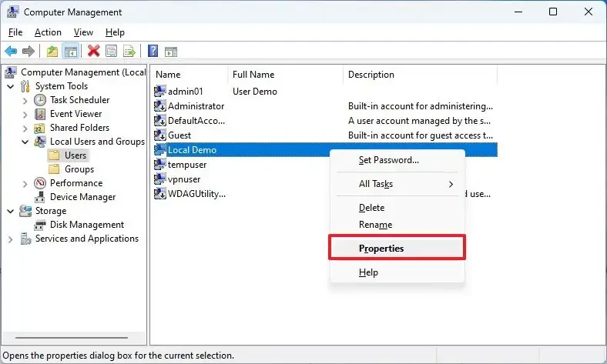Viewport: 607px width, 364px height.
Task: Click 'A user account managed by the s...' description
Action: [x=419, y=121]
